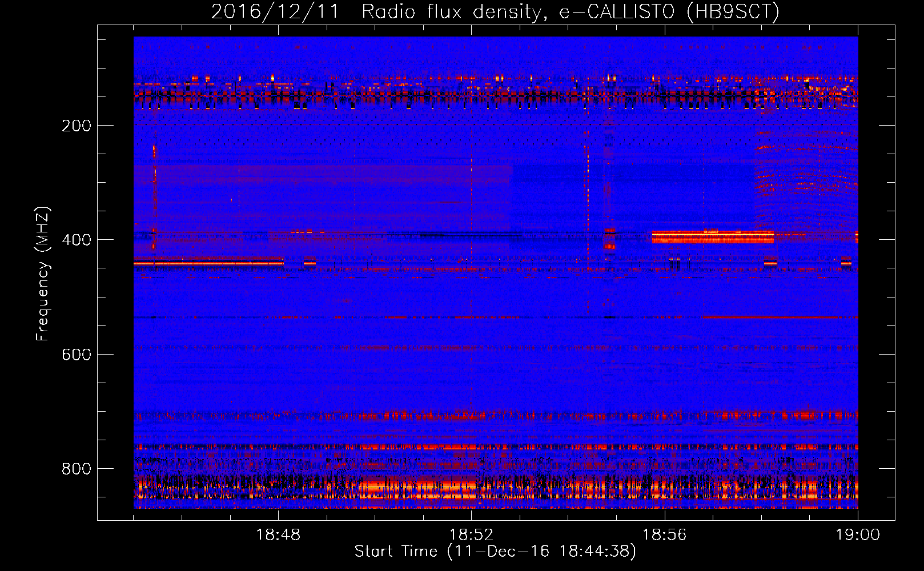Click the 800 frequency tick label
Image resolution: width=924 pixels, height=571 pixels.
77,469
